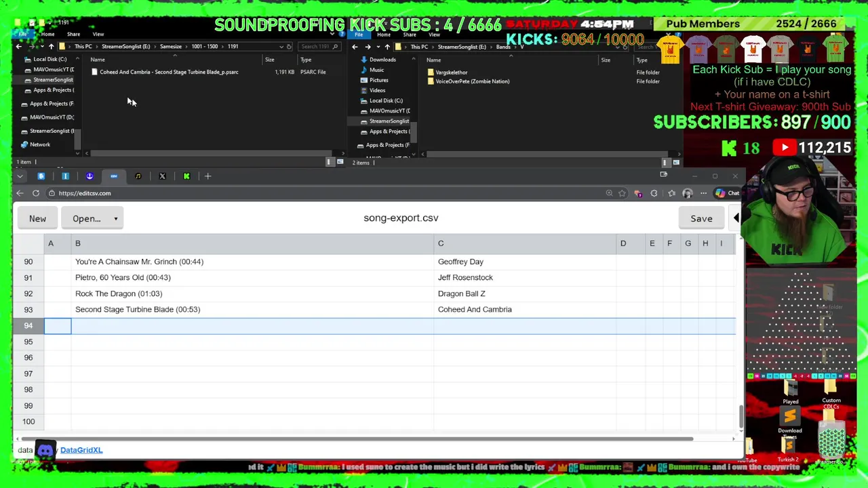This screenshot has height=488, width=868.
Task: Select Coheed And Cambria psarc file
Action: click(169, 72)
